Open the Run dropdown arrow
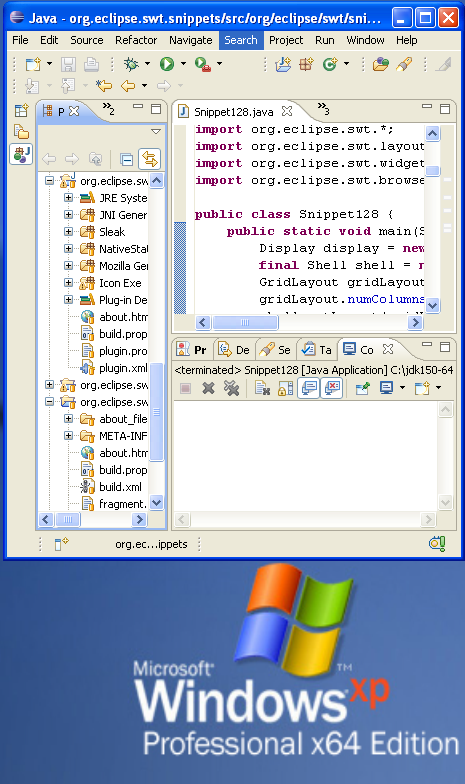 (x=183, y=64)
